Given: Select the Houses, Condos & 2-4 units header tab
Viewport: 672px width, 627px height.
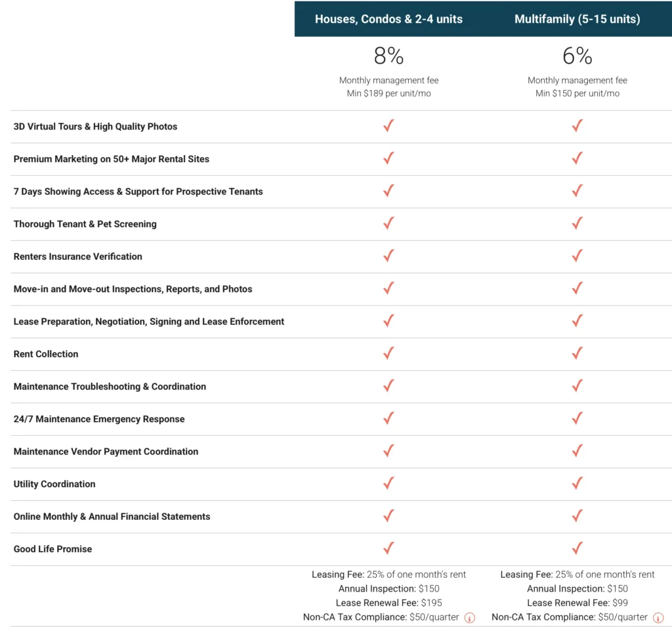Looking at the screenshot, I should click(x=388, y=19).
